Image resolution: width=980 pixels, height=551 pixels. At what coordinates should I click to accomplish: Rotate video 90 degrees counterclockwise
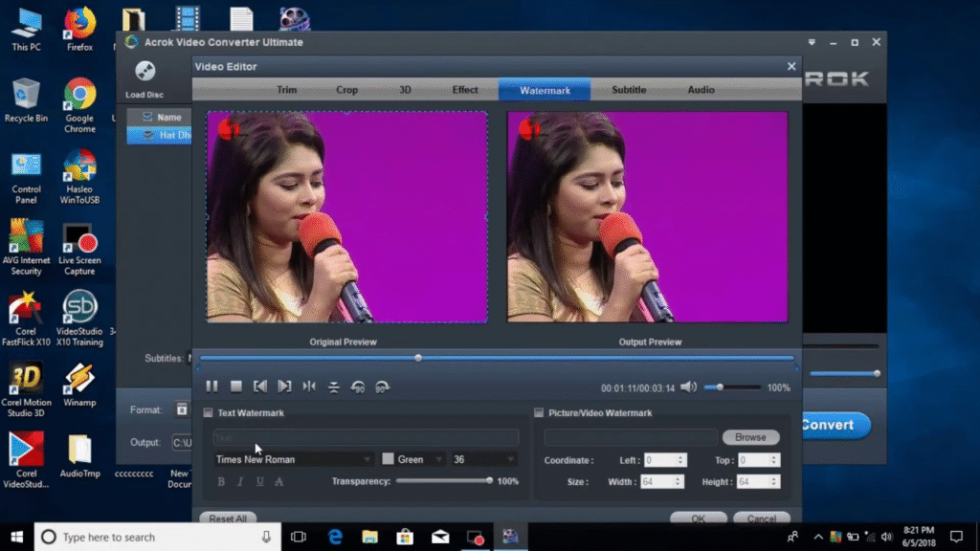358,386
